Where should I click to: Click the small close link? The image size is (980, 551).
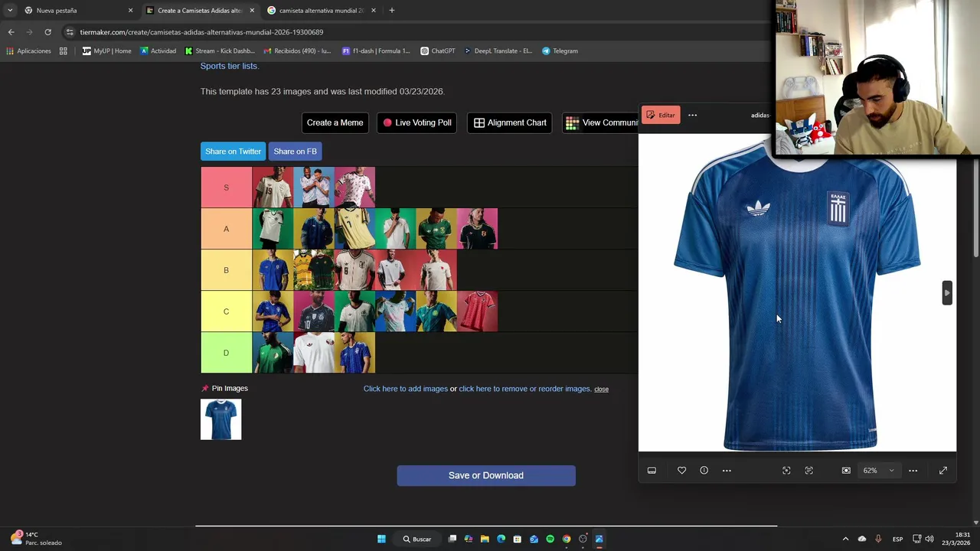click(601, 390)
